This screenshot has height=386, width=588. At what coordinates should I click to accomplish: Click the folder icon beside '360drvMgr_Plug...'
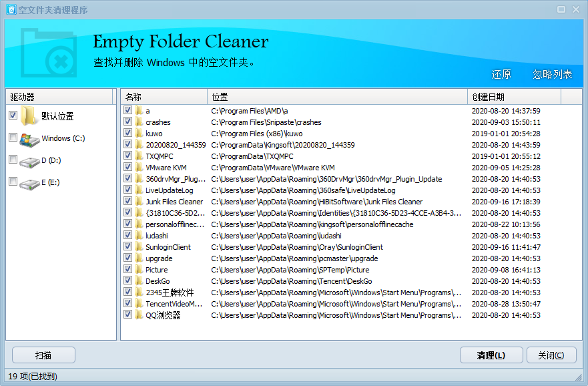coord(139,179)
